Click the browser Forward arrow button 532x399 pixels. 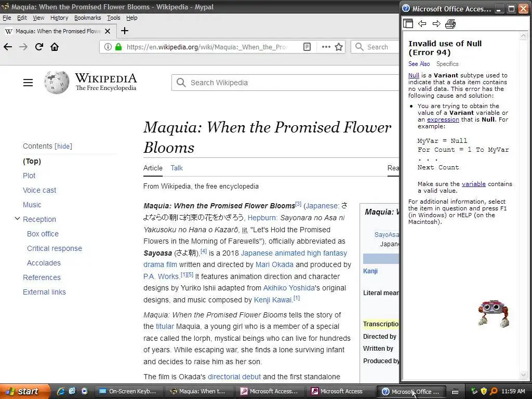23,47
